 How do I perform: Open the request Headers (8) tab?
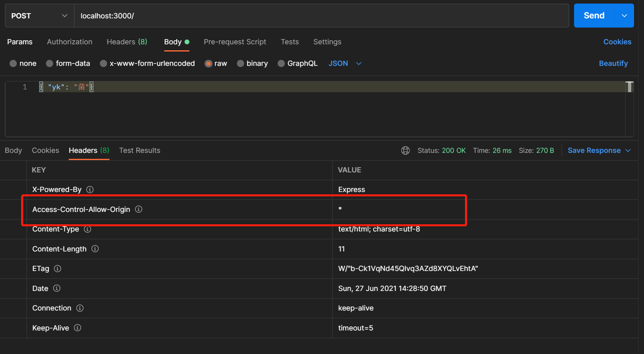tap(127, 42)
